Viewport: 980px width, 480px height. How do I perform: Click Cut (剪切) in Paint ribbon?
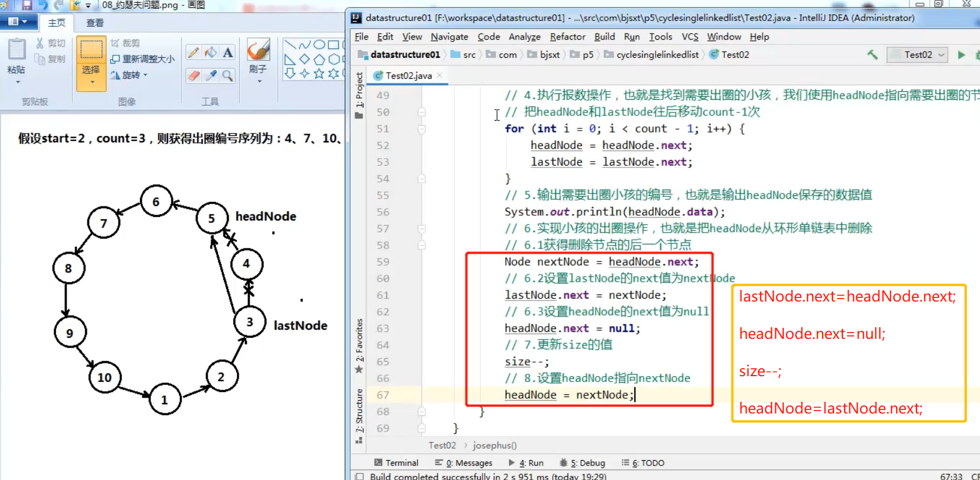click(50, 43)
